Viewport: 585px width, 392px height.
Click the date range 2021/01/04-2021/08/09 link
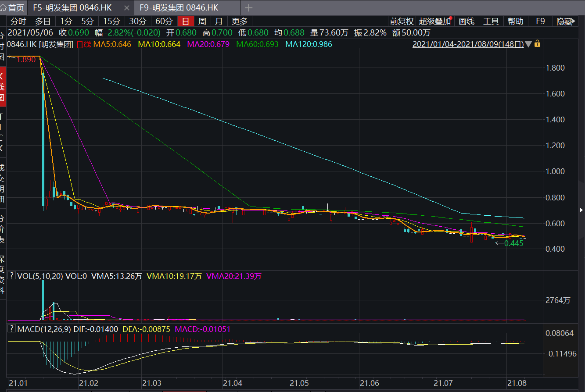pos(468,44)
